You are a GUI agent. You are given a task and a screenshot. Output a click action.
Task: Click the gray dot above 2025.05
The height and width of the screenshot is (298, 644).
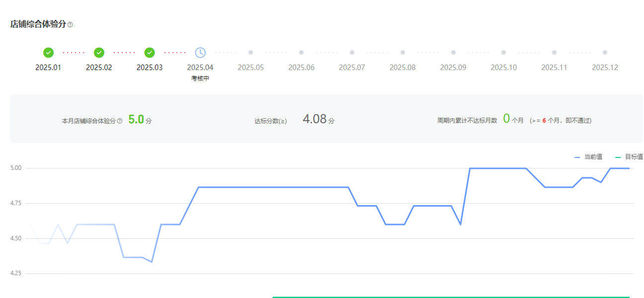pyautogui.click(x=250, y=52)
